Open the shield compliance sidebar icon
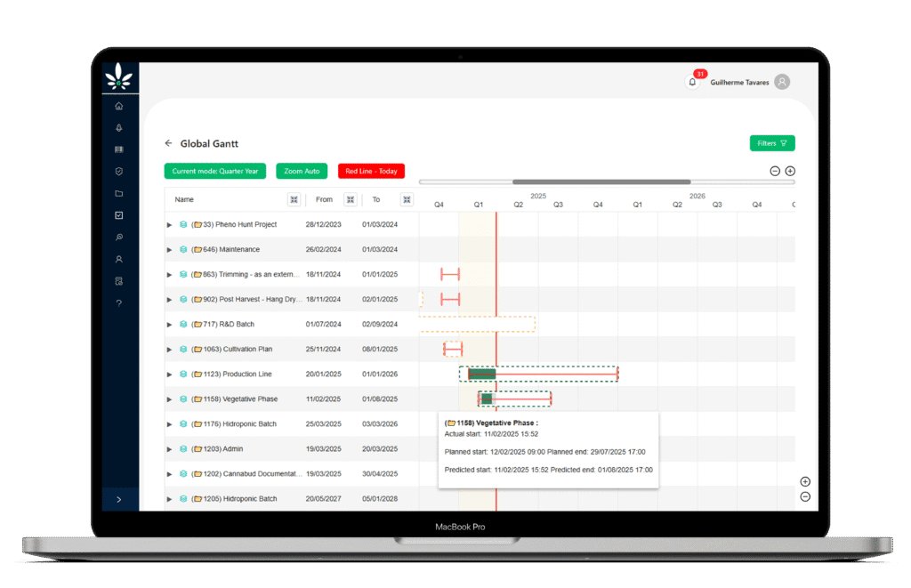911x588 pixels. (119, 172)
